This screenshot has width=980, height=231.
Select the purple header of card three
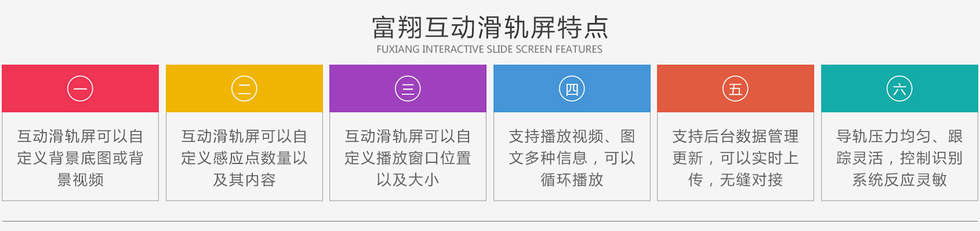coord(408,89)
